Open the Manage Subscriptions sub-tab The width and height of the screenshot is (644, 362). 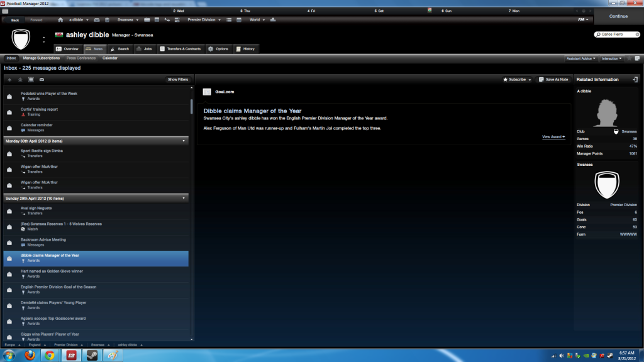tap(41, 58)
